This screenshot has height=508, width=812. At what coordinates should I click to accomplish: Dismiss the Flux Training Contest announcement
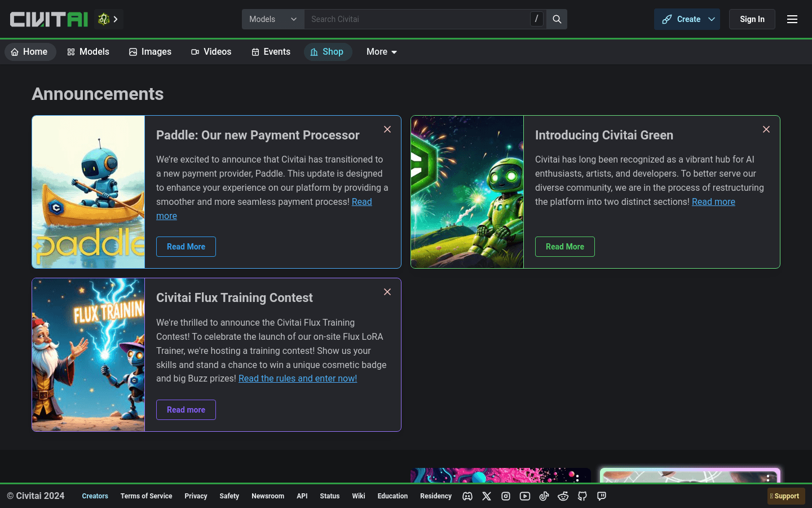[x=387, y=292]
